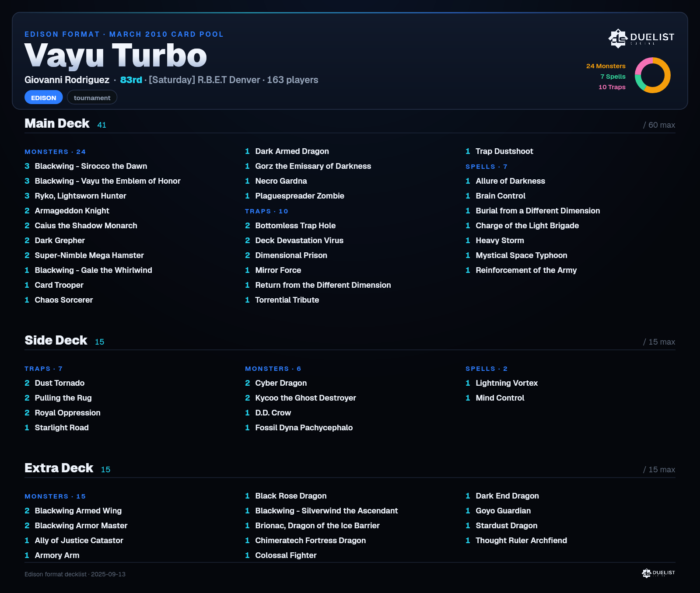Click the Main Deck section heading
Viewport: 700px width, 593px height.
point(57,123)
